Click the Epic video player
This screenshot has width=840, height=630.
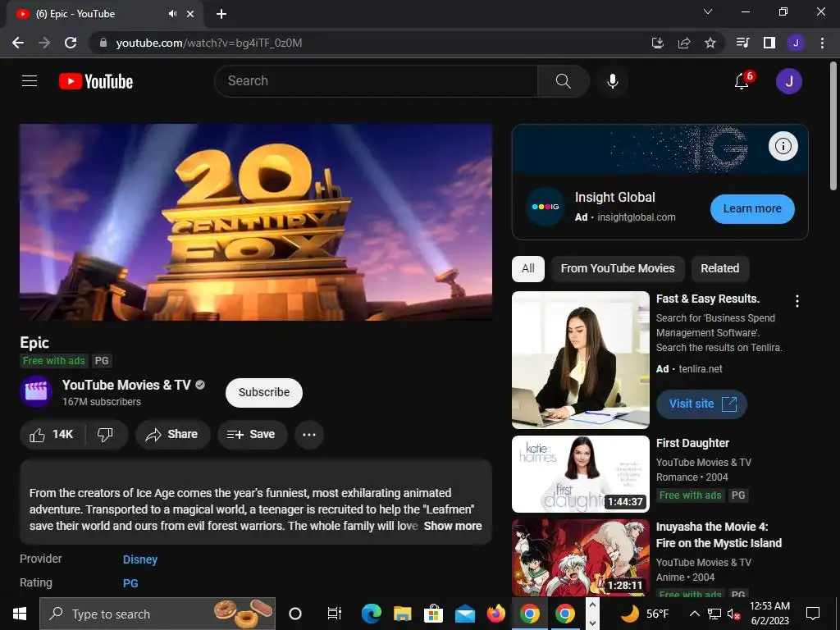point(256,222)
